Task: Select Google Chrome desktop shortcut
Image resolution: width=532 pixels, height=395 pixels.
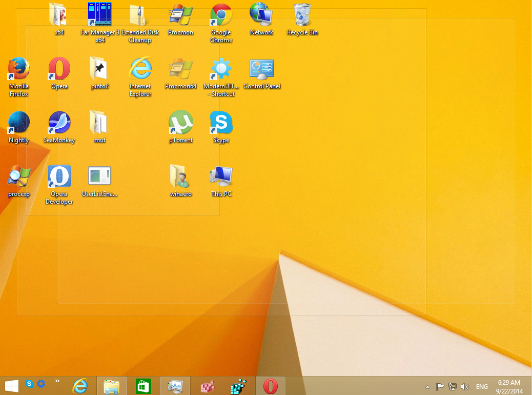Action: (221, 23)
